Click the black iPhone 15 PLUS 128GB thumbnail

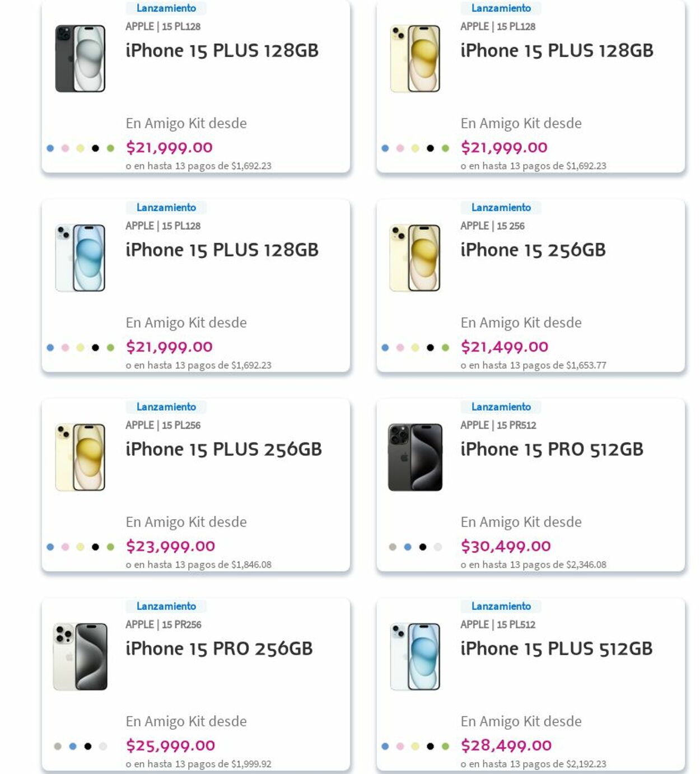pos(80,58)
